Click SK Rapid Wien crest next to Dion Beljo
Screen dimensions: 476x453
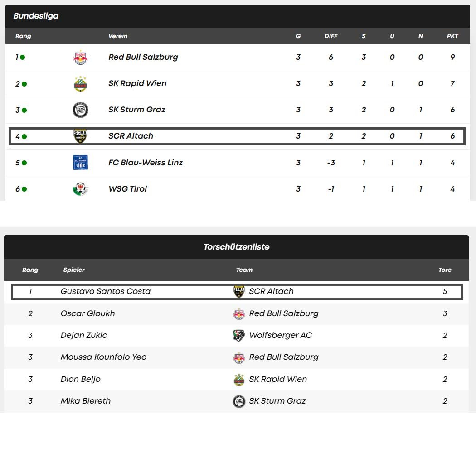[239, 379]
